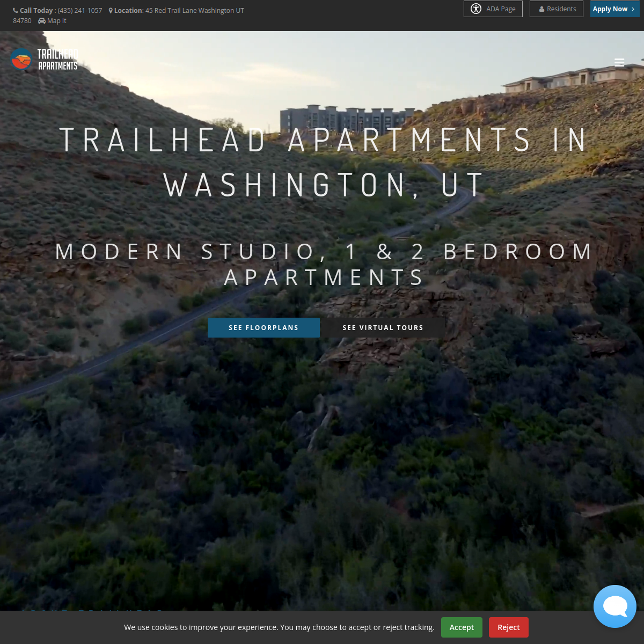Click the accessibility icon on ADA Page
The image size is (644, 644).
pyautogui.click(x=476, y=9)
